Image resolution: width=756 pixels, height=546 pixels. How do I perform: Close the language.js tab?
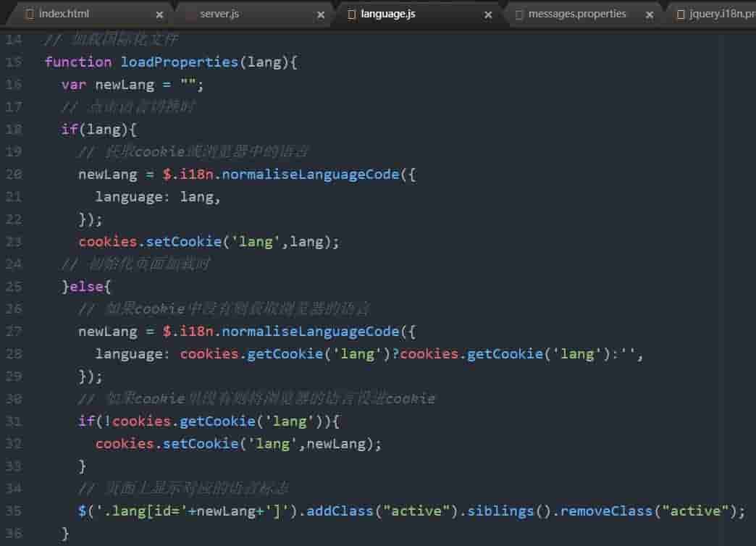pos(488,15)
